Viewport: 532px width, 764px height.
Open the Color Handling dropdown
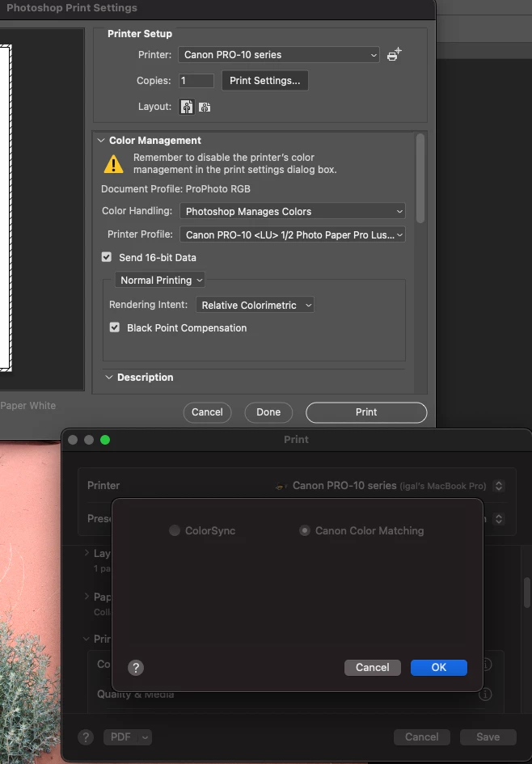click(x=293, y=211)
